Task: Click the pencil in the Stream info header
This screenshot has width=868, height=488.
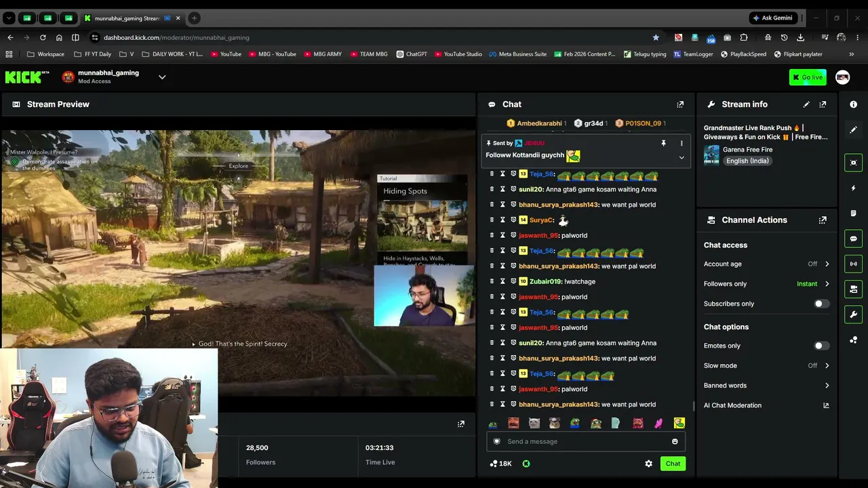Action: pos(806,104)
